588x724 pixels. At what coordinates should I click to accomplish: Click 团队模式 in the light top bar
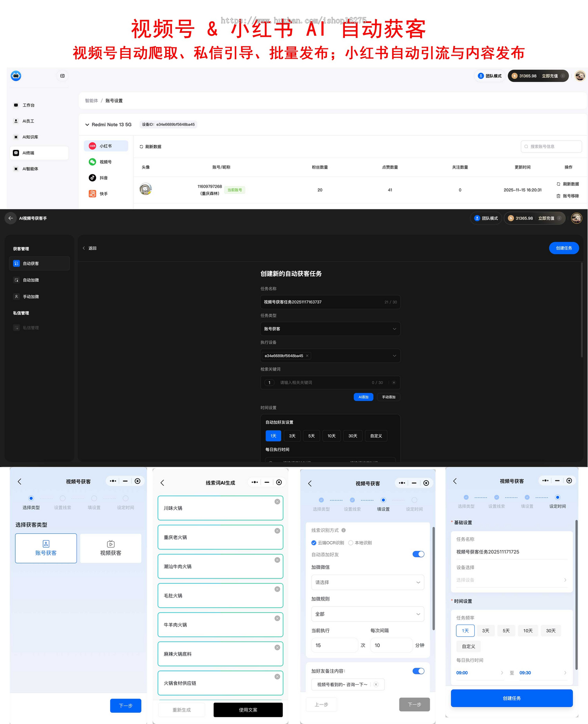(490, 76)
